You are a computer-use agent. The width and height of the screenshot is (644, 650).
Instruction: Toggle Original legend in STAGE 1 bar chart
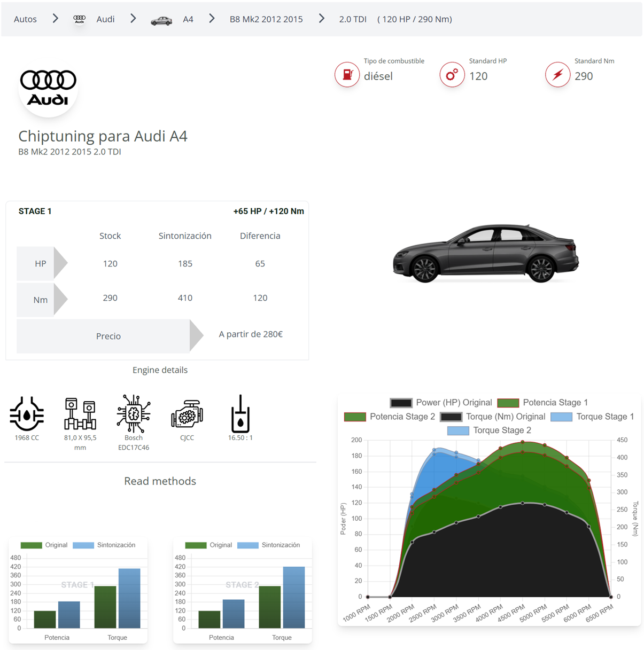31,545
